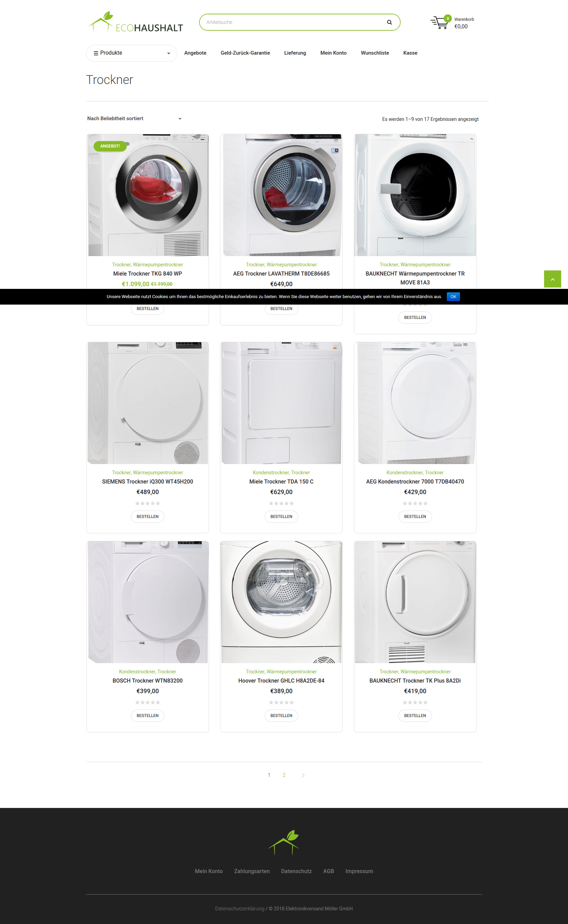Click BESTELLEN for Hoover GHLC H8A2DE-84
The image size is (568, 924).
pos(281,715)
